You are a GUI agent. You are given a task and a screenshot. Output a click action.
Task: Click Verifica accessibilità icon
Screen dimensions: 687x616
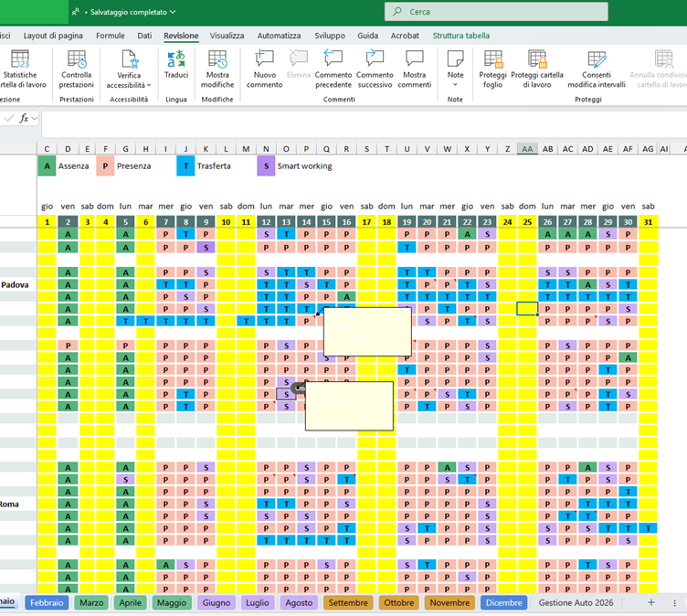point(130,59)
